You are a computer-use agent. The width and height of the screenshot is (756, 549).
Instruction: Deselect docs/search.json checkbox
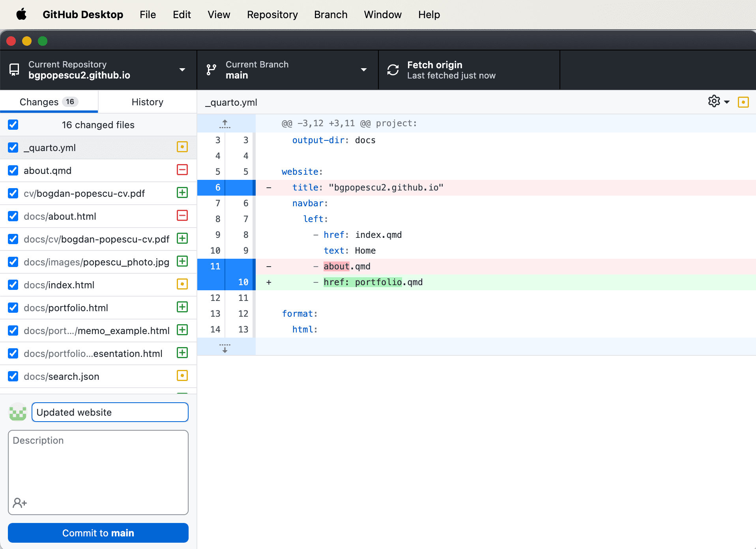(13, 376)
